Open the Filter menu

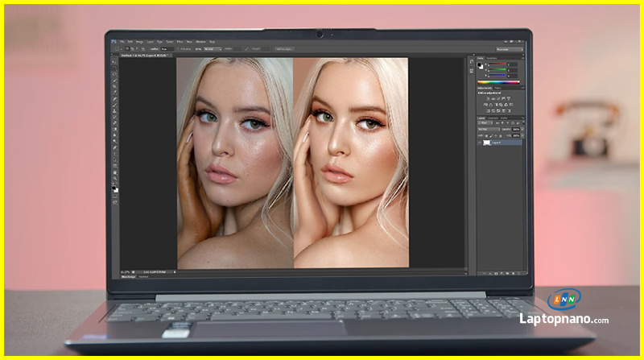[x=179, y=41]
